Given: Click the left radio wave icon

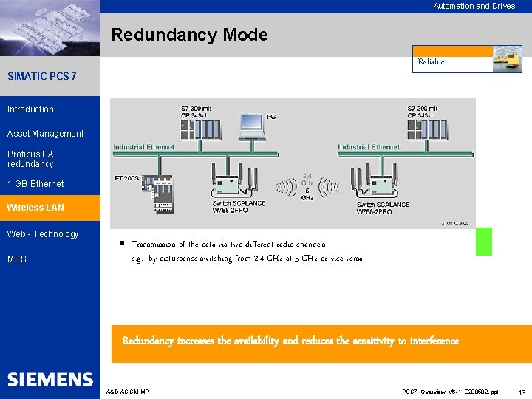Looking at the screenshot, I should click(x=287, y=187).
